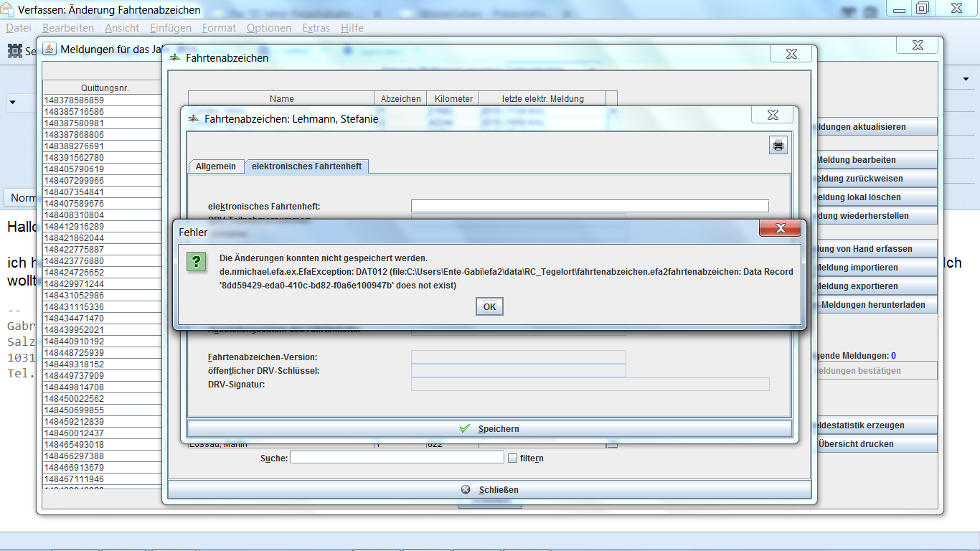Click into the Suche input field

point(397,458)
